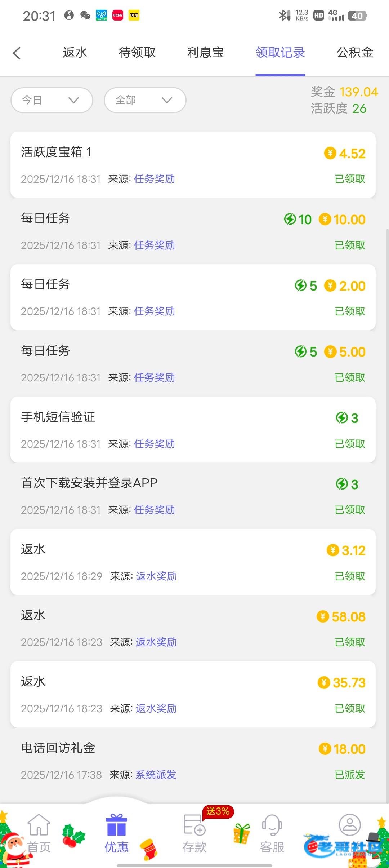Open the 利息宝 tab
This screenshot has height=868, width=389.
[205, 53]
